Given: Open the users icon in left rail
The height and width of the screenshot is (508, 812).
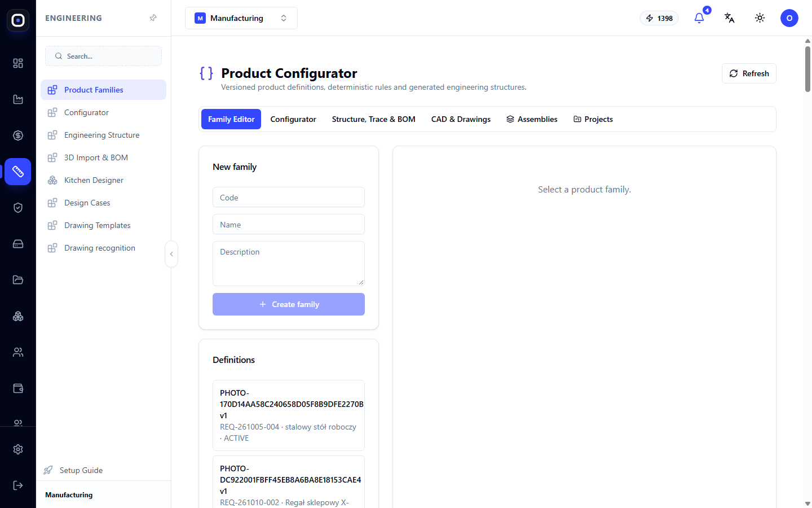Looking at the screenshot, I should point(18,352).
